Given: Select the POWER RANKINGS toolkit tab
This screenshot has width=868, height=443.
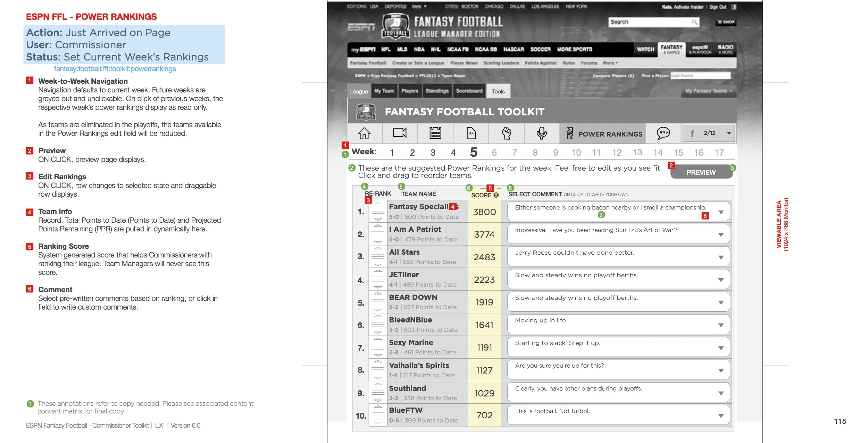Looking at the screenshot, I should (603, 133).
